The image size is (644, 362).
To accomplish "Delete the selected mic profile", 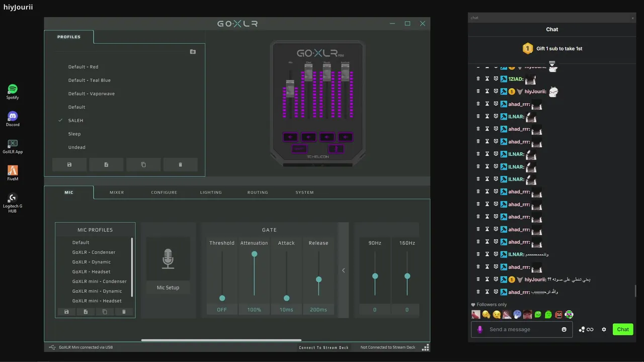I will tap(124, 312).
